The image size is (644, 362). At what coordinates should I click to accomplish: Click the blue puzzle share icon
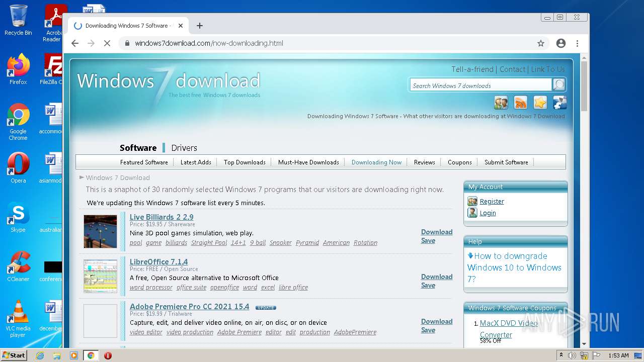(560, 103)
